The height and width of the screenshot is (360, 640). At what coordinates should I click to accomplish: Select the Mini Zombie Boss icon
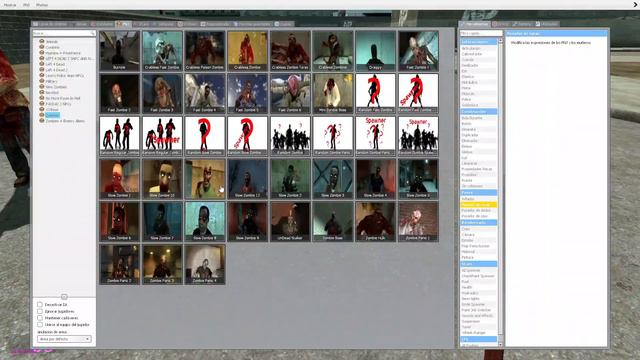pos(333,93)
